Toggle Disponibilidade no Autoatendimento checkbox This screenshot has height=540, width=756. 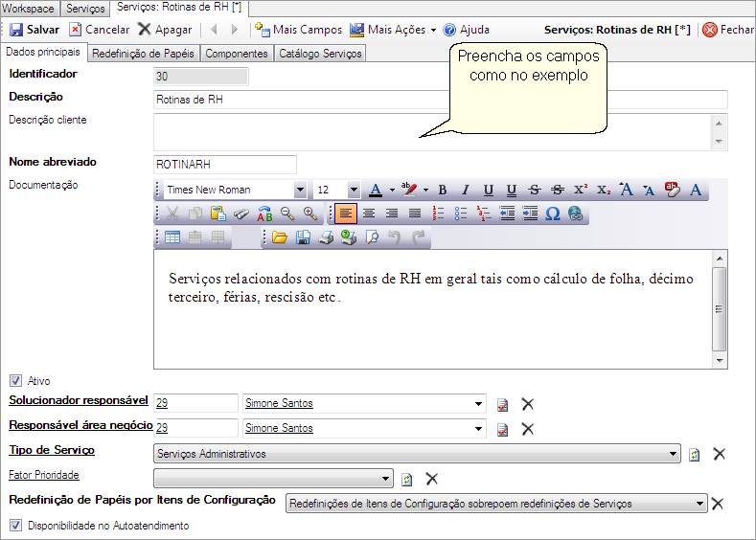[15, 525]
